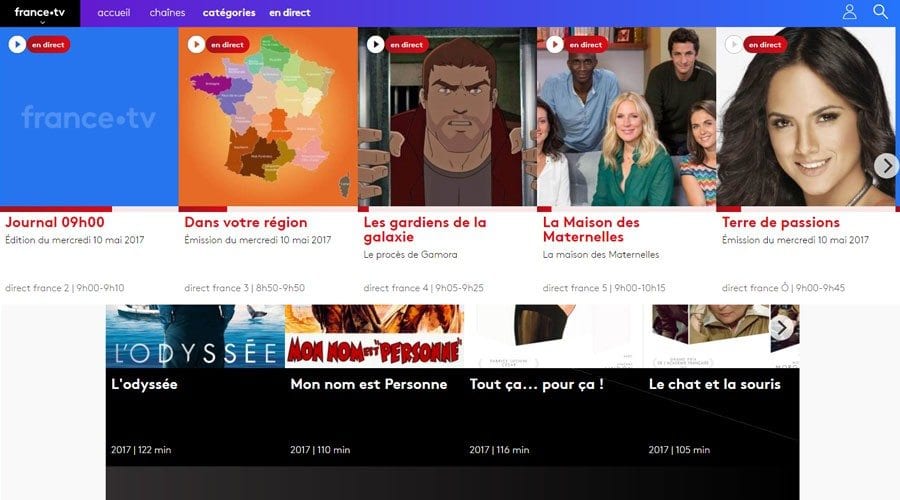
Task: Click 'direct france 2 | 9h00-9h10' text
Action: (x=64, y=288)
